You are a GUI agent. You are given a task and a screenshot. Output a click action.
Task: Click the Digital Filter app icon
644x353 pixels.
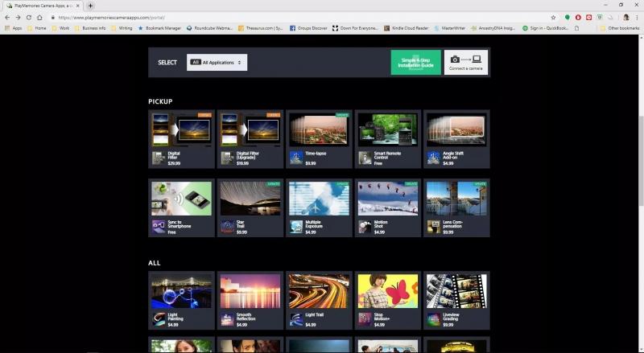[158, 158]
